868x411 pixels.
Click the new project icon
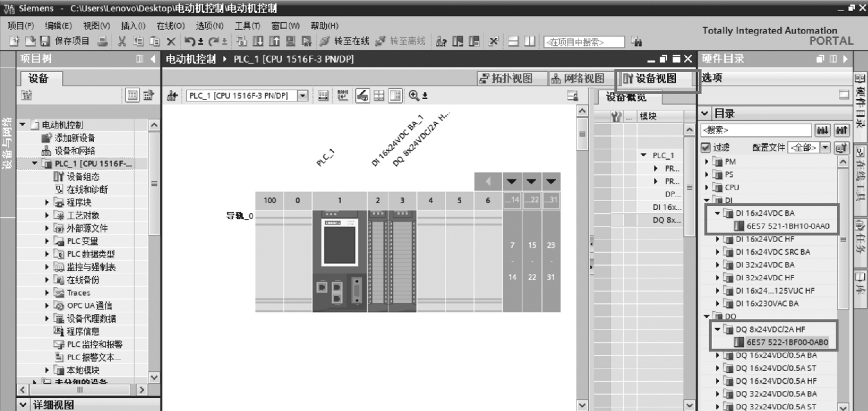(14, 41)
